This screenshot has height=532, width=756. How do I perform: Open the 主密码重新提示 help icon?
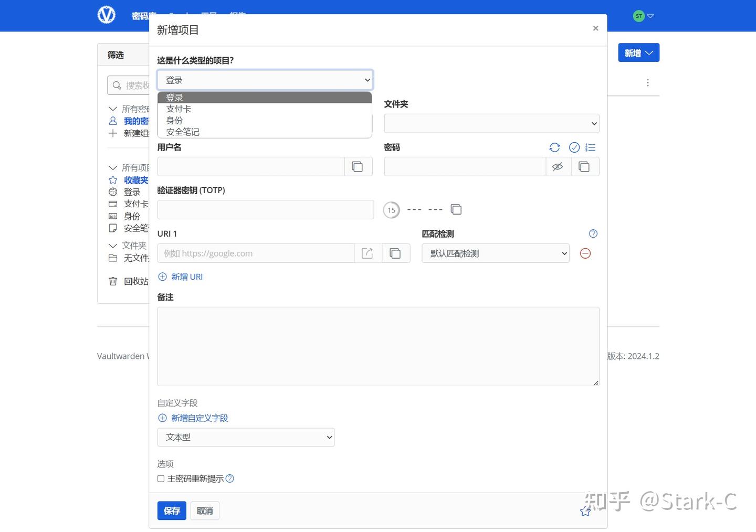pos(230,478)
